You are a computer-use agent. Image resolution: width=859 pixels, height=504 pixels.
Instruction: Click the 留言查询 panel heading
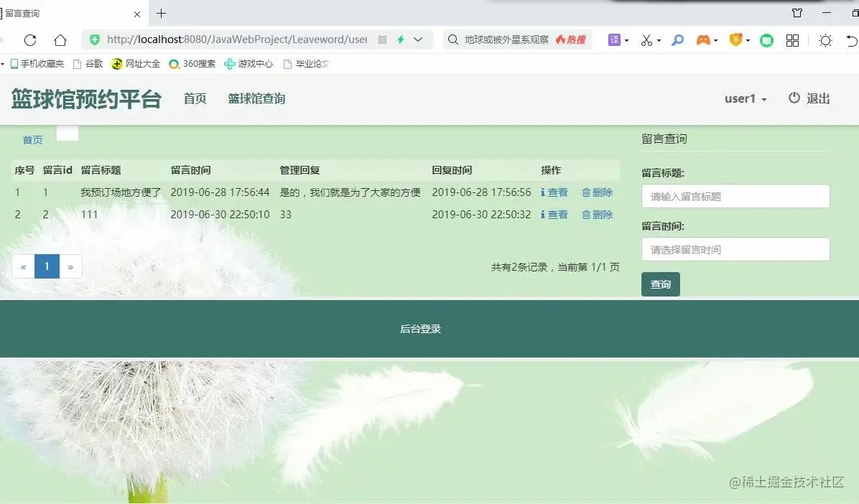point(664,139)
